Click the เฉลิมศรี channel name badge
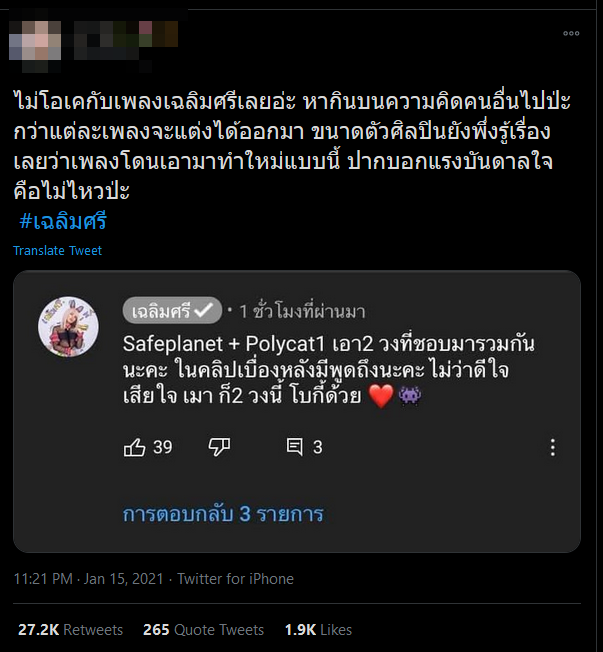This screenshot has width=603, height=652. click(x=160, y=311)
